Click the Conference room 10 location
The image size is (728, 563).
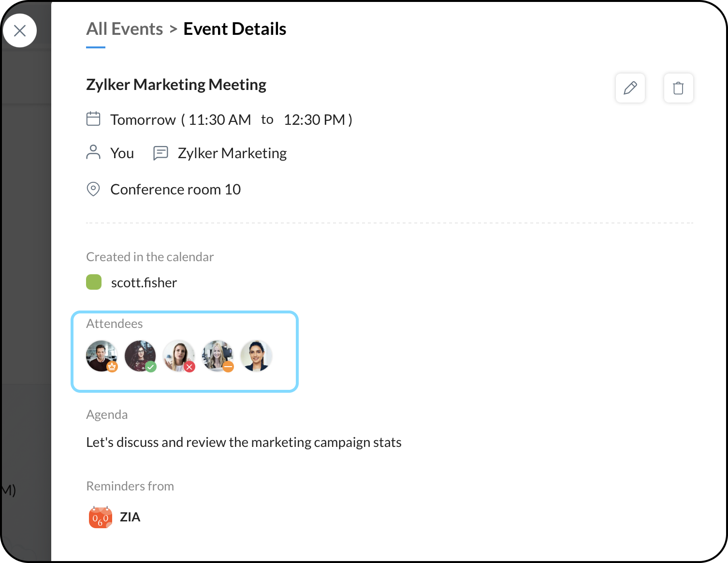coord(175,190)
